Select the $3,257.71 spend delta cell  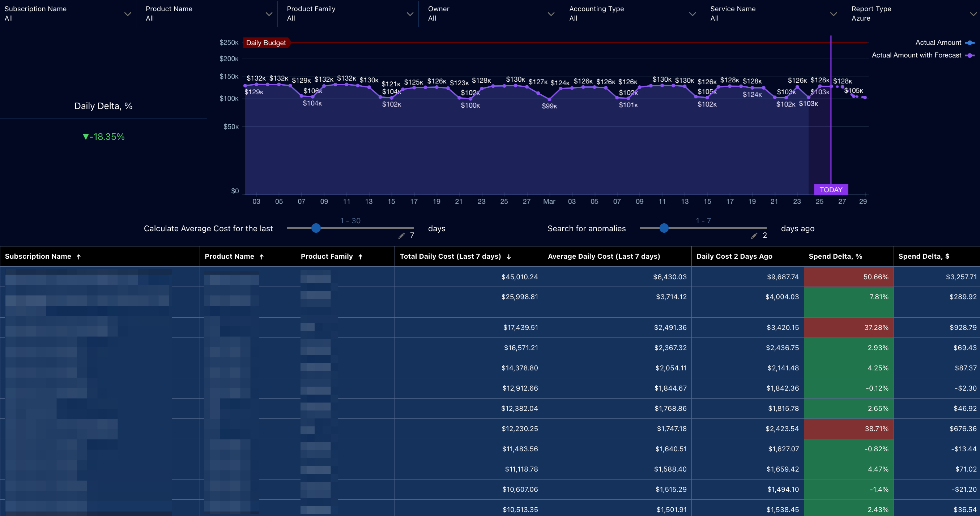(x=937, y=277)
